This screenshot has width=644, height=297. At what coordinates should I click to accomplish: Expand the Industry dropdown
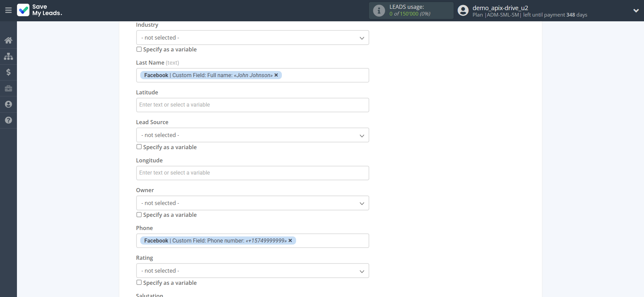tap(252, 38)
